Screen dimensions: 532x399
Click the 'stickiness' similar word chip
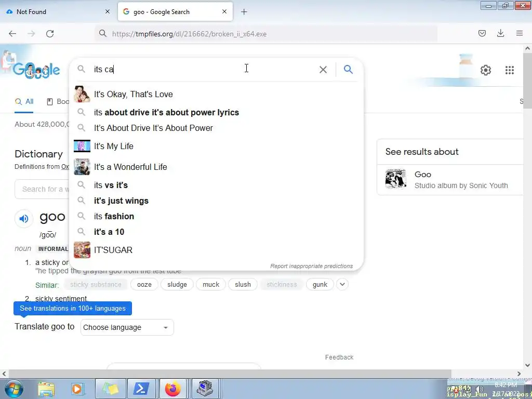[282, 284]
